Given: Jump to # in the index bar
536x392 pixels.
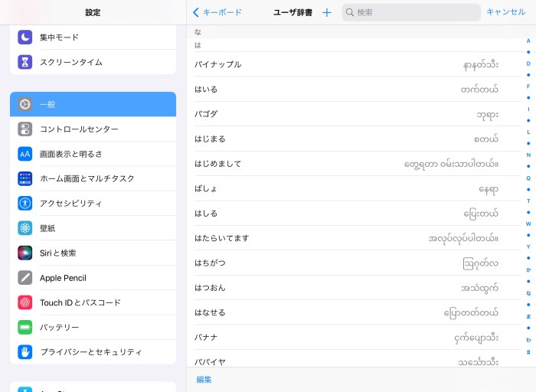Looking at the screenshot, I should tap(528, 352).
